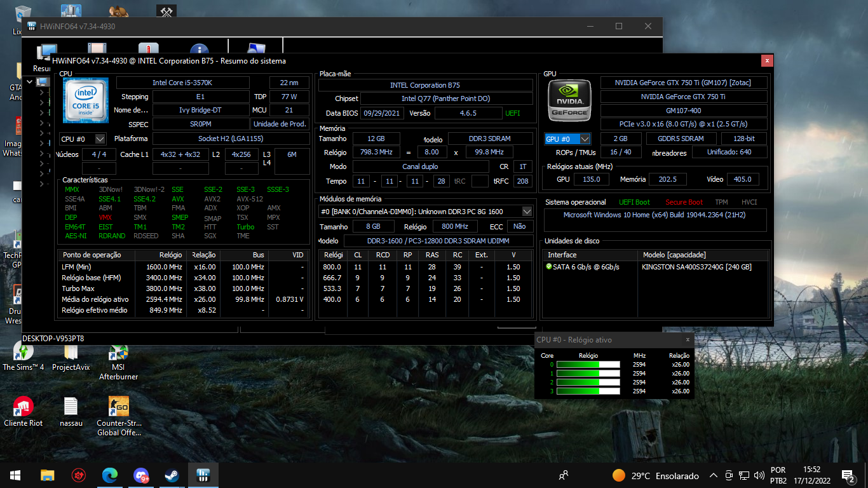868x488 pixels.
Task: Click the PCIe v3.0 x16 link field
Action: [x=684, y=124]
